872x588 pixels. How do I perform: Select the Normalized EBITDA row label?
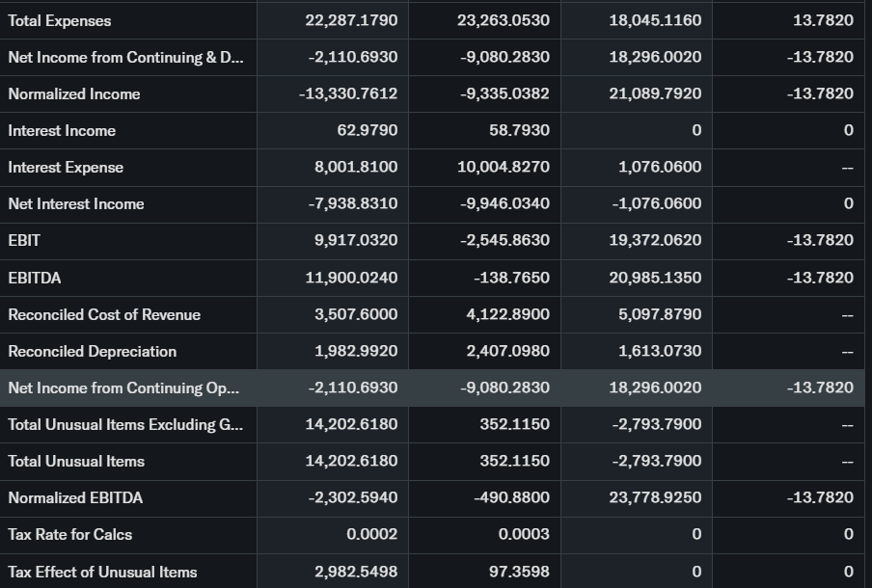(75, 497)
